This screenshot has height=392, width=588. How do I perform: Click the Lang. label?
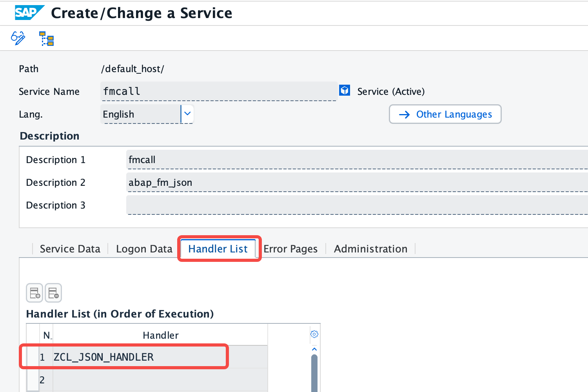click(31, 114)
